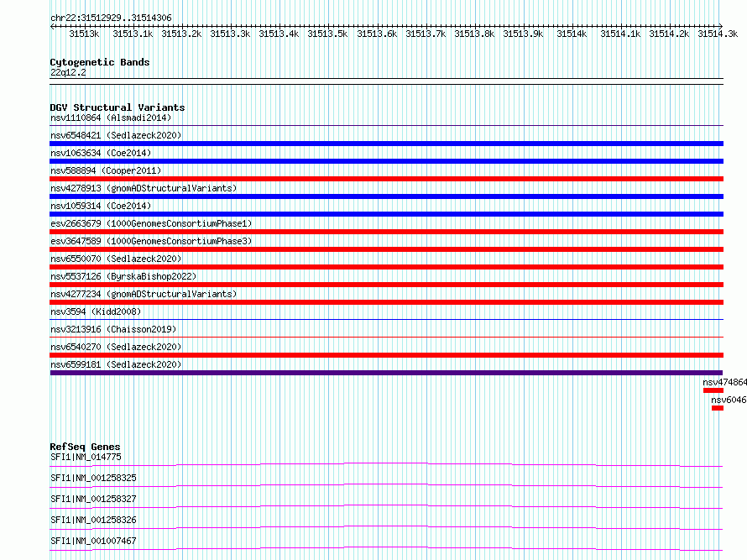Viewport: 747px width, 560px height.
Task: Click the dark purple bar under nsv6599181
Action: click(x=386, y=373)
